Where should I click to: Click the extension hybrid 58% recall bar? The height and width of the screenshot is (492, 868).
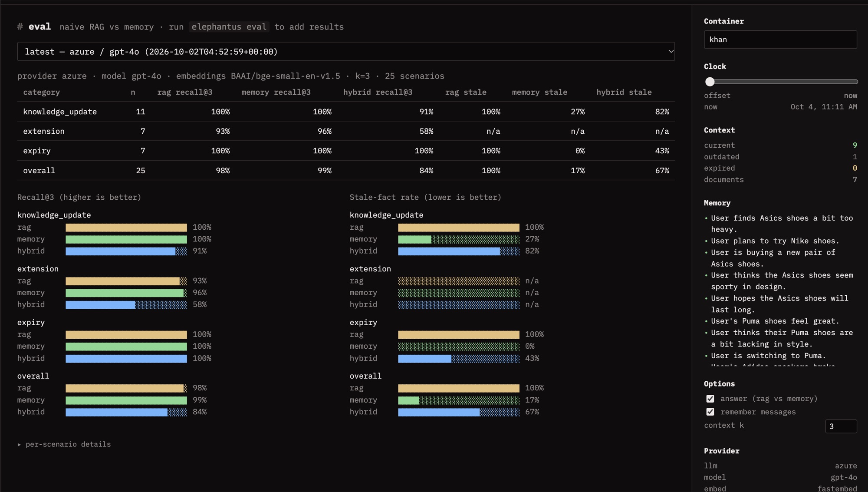click(x=126, y=305)
